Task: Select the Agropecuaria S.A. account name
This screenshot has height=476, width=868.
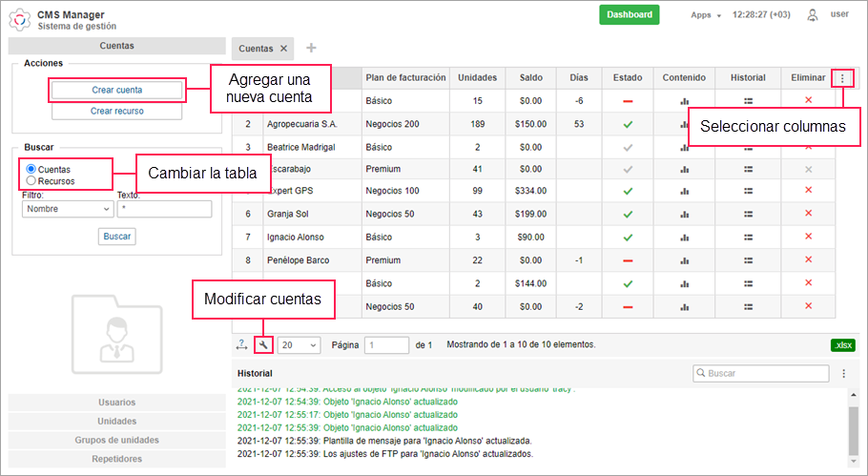Action: point(302,125)
